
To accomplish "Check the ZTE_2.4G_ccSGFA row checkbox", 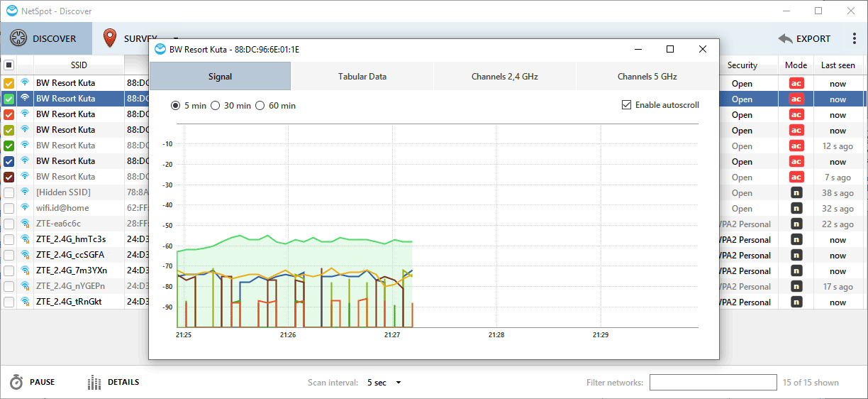I will pos(9,255).
